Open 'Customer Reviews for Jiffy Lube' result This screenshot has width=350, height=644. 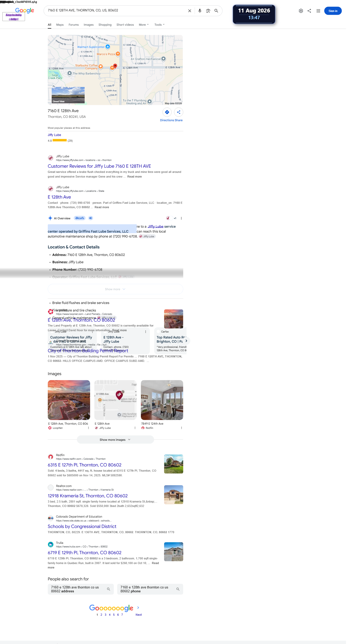pos(99,166)
